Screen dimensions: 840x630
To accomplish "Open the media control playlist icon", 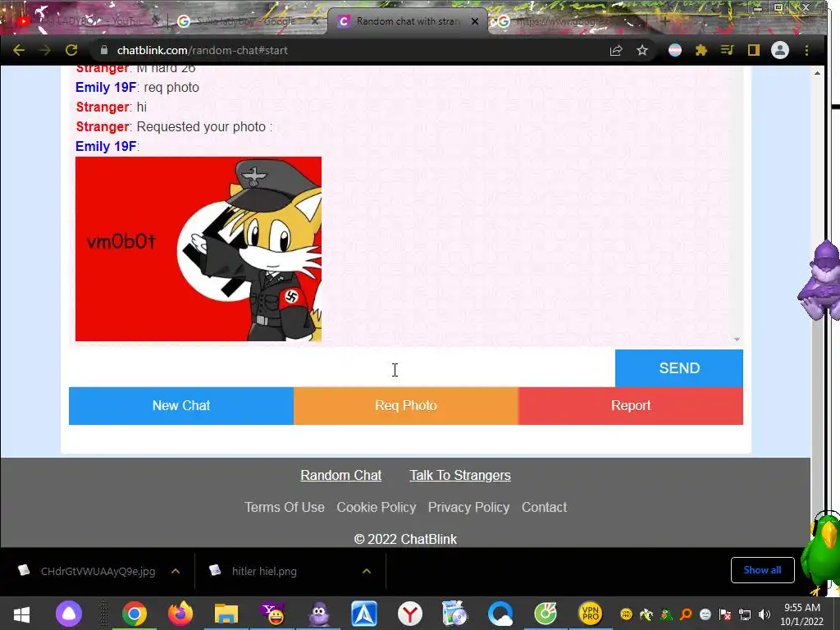I will coord(727,50).
